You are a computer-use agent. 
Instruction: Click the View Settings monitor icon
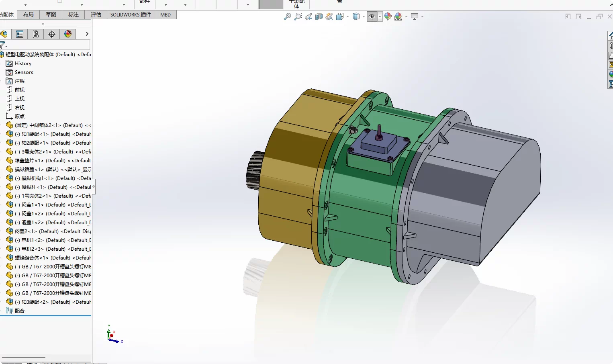[x=415, y=16]
